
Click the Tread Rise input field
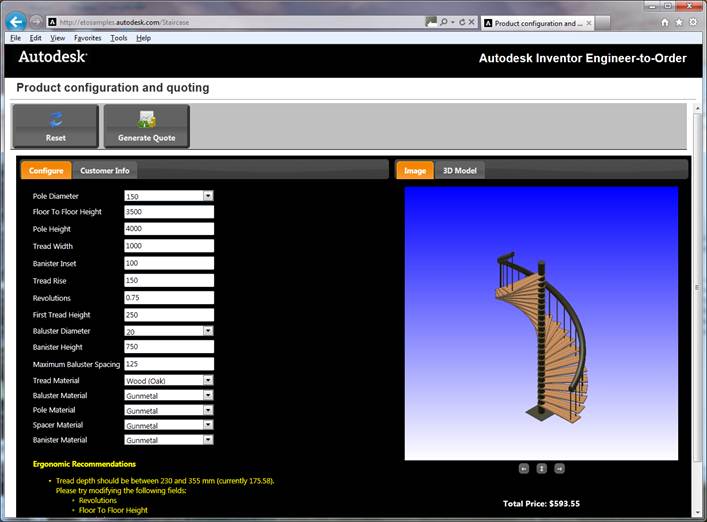point(169,280)
